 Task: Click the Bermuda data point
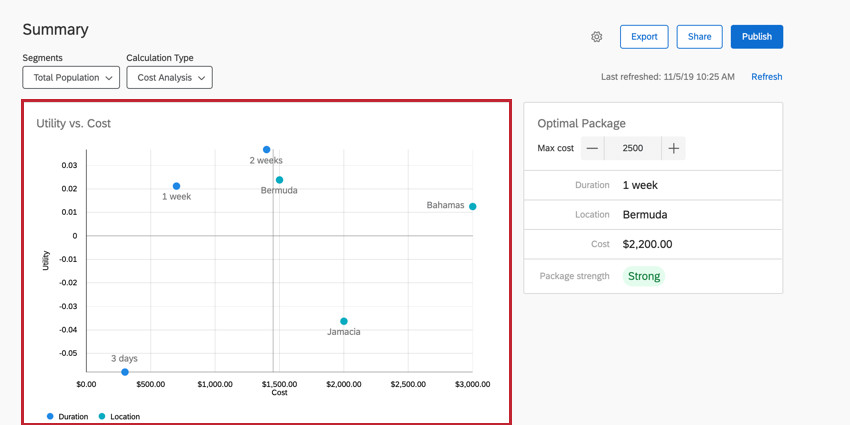click(279, 180)
